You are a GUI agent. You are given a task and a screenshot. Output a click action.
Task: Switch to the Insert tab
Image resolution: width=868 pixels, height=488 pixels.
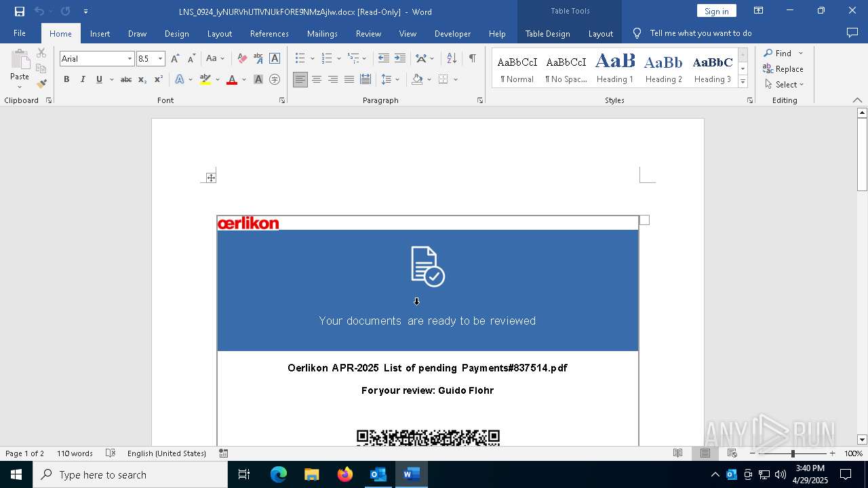100,33
